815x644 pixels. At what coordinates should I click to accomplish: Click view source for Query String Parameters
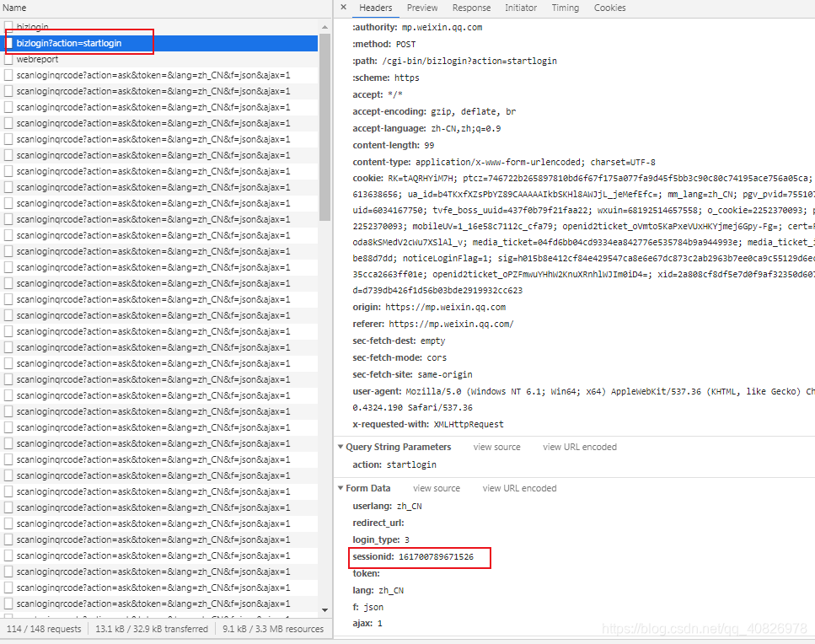point(496,447)
